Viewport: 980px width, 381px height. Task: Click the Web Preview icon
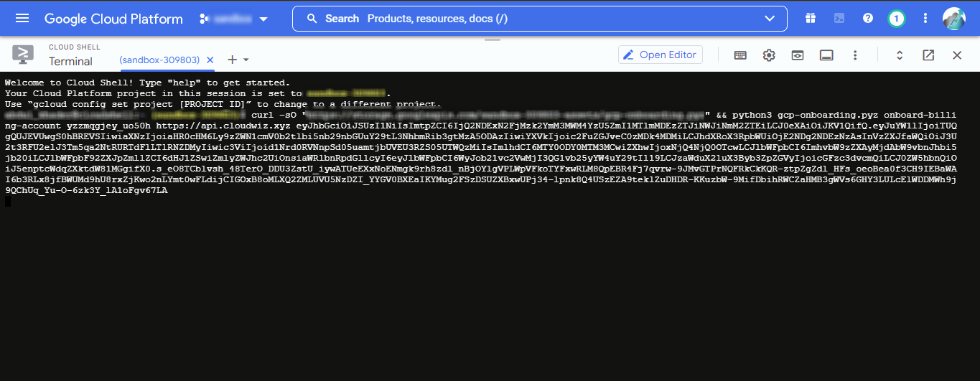pyautogui.click(x=798, y=55)
